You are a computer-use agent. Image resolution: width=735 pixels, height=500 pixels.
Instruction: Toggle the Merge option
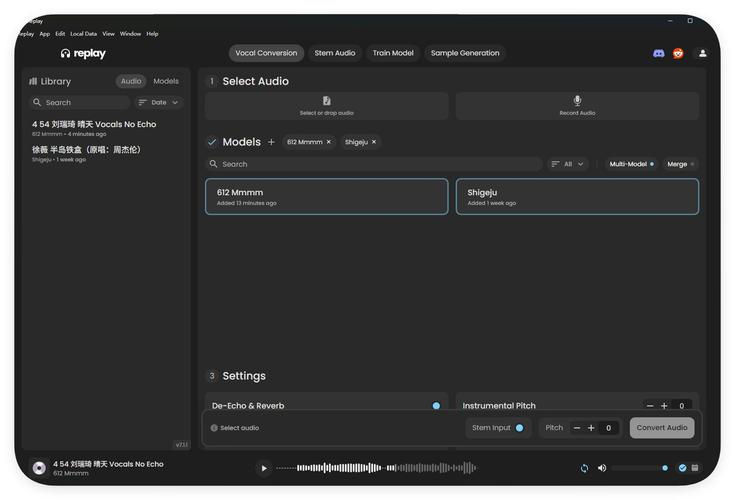[680, 164]
